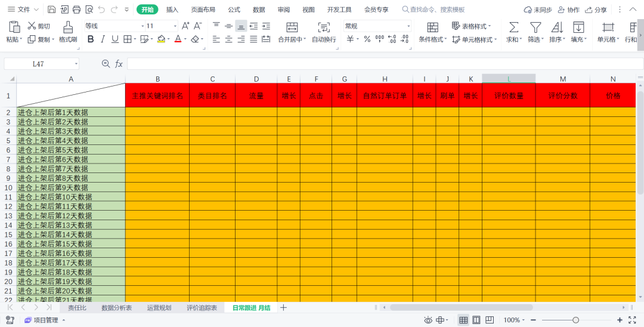Open the Data (数据) tab
The width and height of the screenshot is (644, 327).
(259, 10)
